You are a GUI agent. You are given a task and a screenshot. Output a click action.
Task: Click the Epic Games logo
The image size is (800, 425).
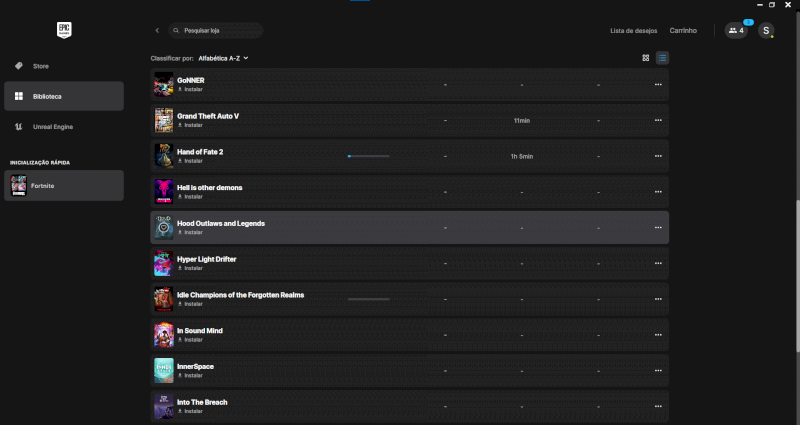click(x=64, y=30)
